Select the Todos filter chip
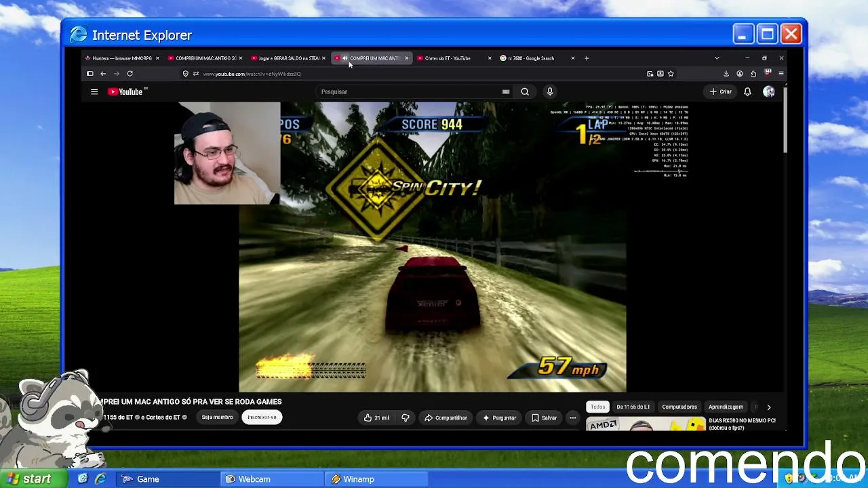The height and width of the screenshot is (488, 868). click(x=597, y=407)
